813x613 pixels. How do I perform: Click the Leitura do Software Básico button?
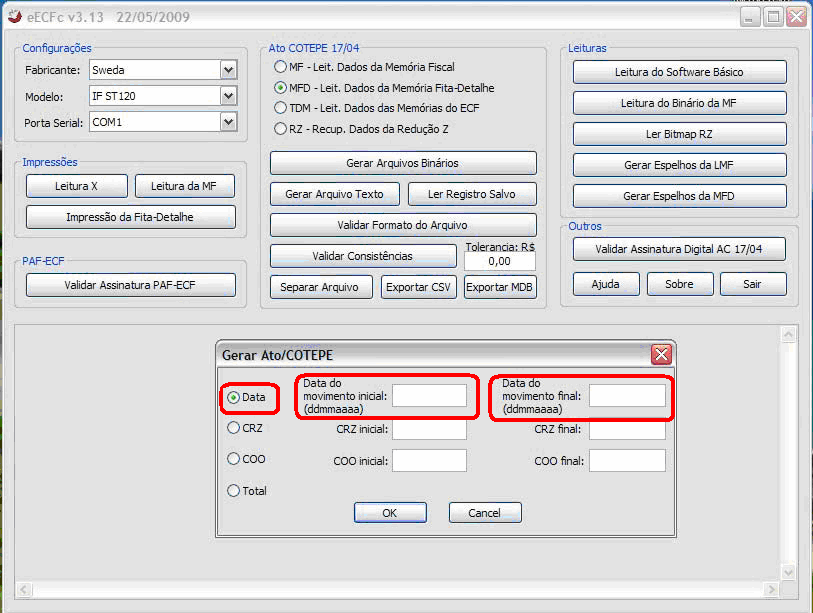point(679,72)
